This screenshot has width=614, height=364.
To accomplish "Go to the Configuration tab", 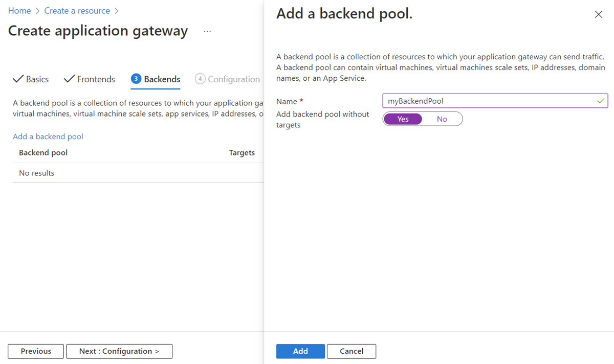I will [x=234, y=79].
